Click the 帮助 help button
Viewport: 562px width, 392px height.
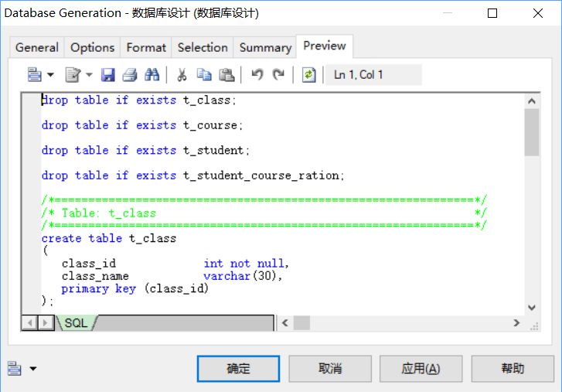coord(513,369)
